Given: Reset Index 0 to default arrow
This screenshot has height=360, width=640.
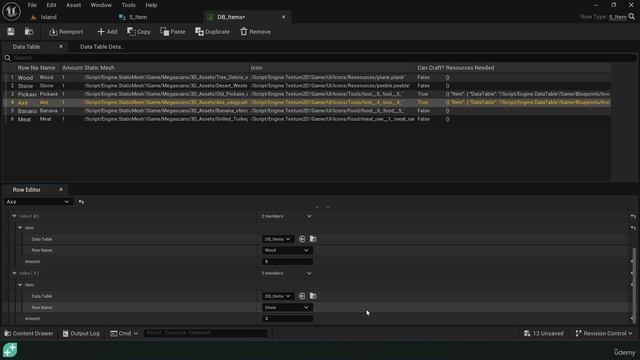Looking at the screenshot, I should (x=633, y=216).
